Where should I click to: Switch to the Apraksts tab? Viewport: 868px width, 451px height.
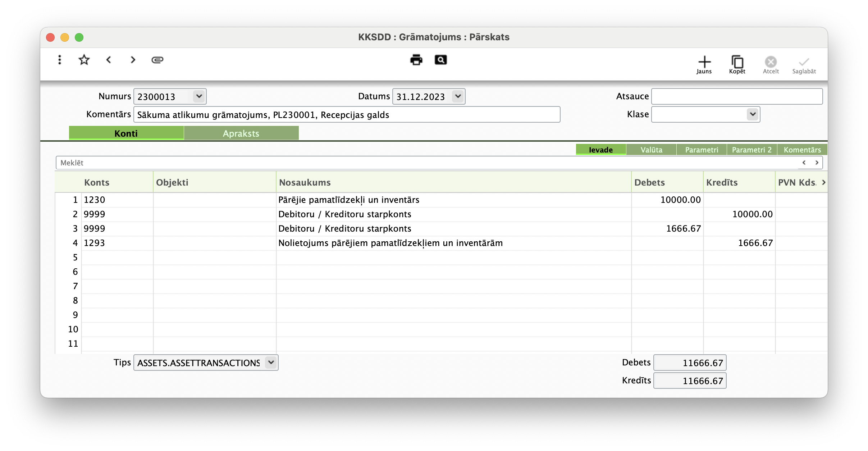[x=241, y=133]
